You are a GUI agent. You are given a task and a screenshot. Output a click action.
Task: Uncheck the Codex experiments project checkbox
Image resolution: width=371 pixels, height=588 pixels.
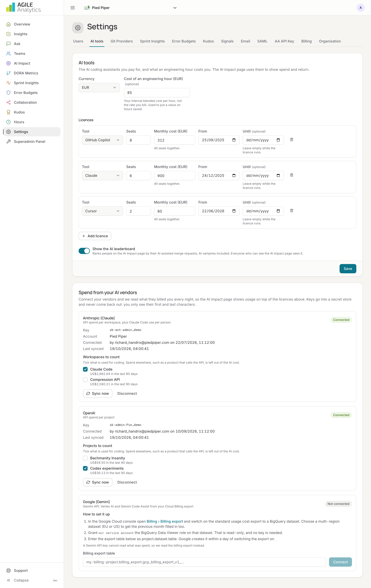coord(85,468)
